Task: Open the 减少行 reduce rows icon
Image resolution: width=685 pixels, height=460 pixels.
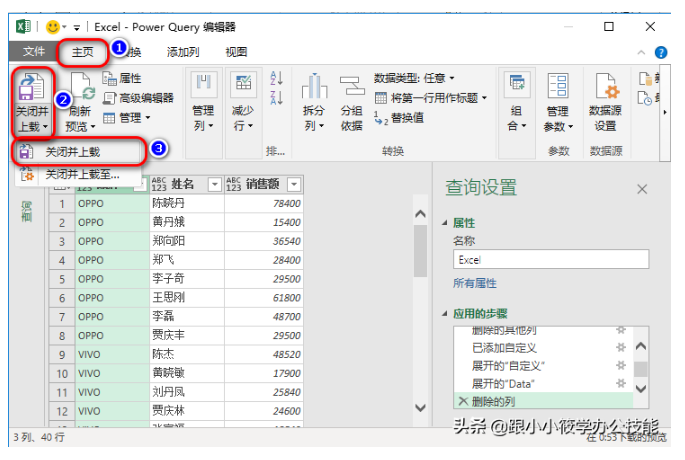Action: (x=243, y=83)
